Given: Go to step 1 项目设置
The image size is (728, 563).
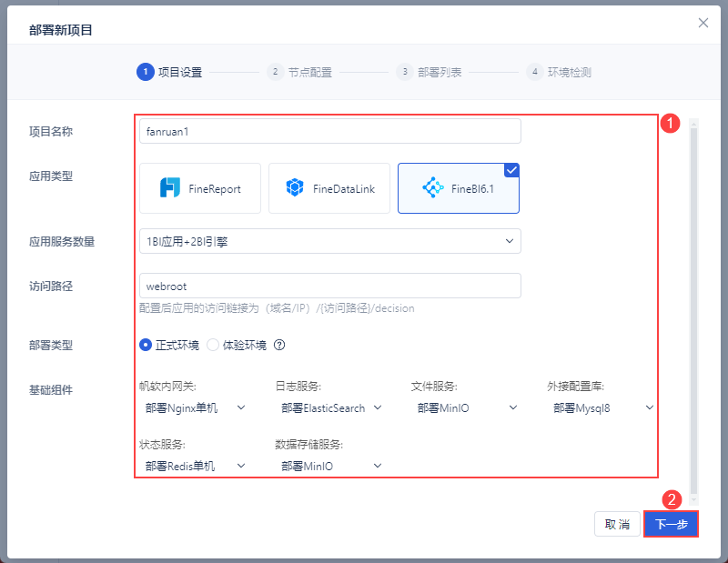Looking at the screenshot, I should (x=169, y=72).
